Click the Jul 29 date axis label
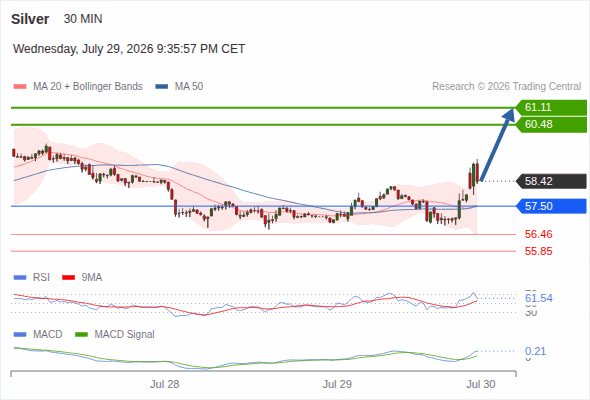The width and height of the screenshot is (590, 400). coord(337,384)
